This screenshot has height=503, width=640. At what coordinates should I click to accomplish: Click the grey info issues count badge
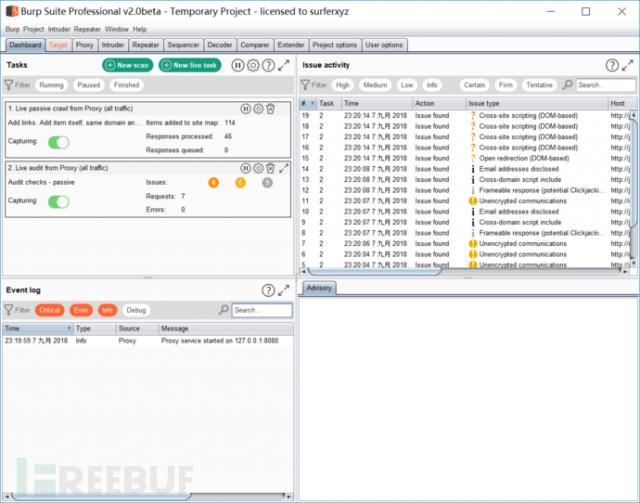click(267, 183)
